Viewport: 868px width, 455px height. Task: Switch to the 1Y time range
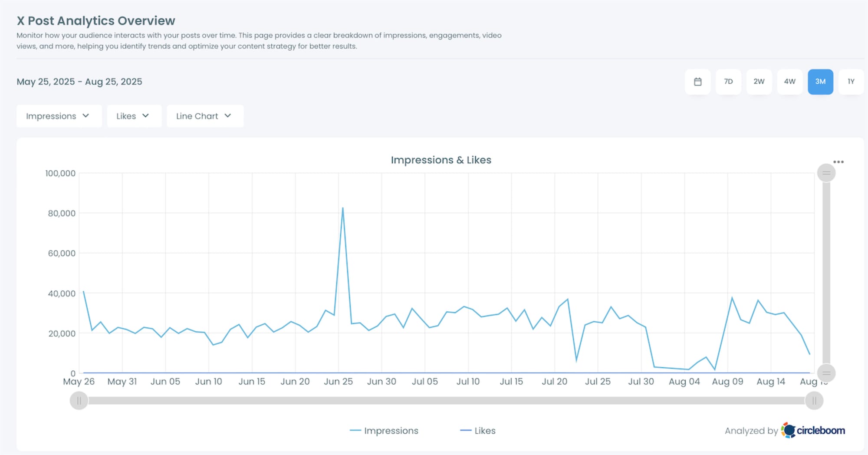point(851,82)
